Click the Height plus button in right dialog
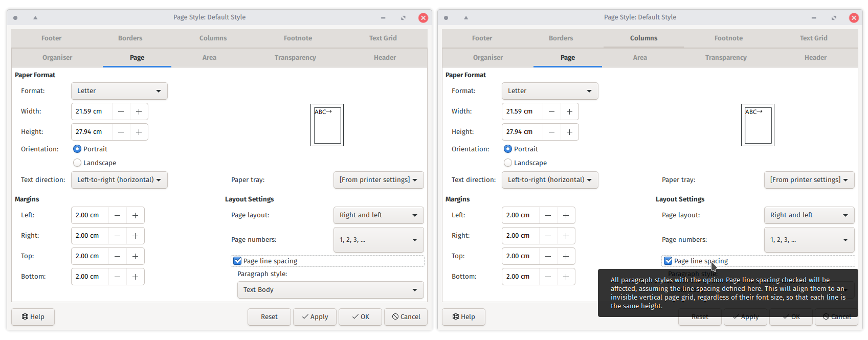The width and height of the screenshot is (868, 340). click(x=569, y=132)
